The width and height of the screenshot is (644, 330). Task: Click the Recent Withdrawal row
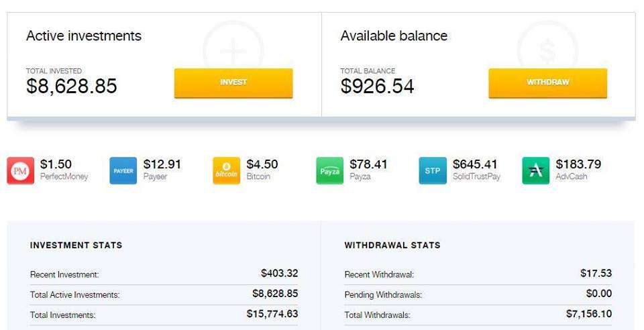(x=478, y=274)
